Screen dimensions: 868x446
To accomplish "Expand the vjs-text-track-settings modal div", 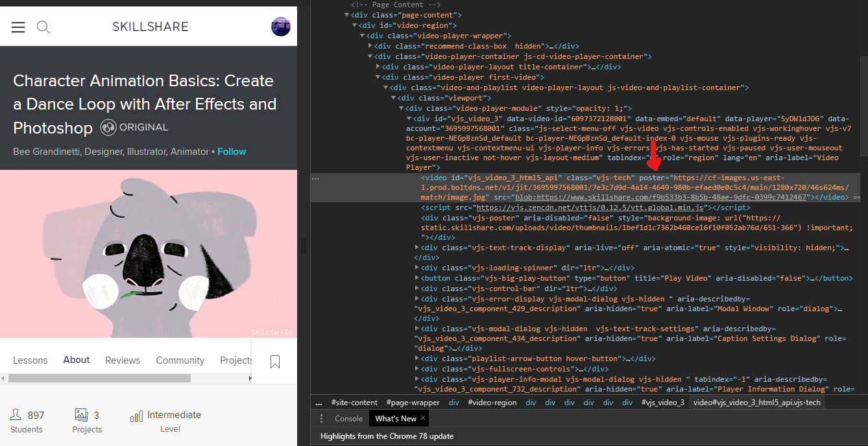I will coord(417,329).
